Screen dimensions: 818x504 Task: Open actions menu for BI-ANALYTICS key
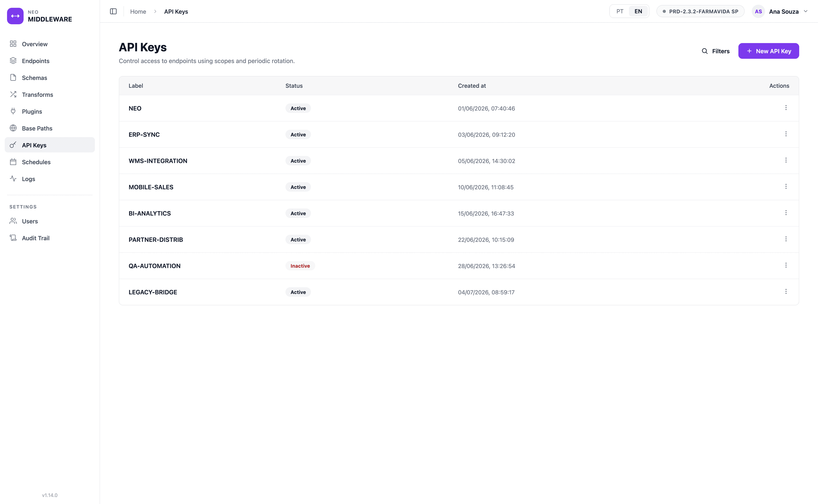pos(786,213)
